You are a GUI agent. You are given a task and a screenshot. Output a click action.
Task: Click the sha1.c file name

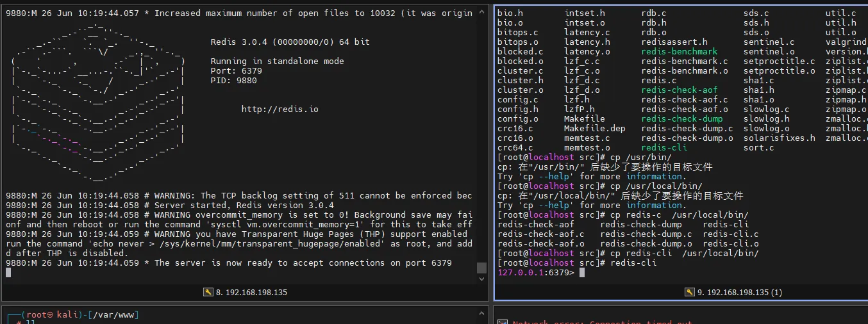point(759,81)
